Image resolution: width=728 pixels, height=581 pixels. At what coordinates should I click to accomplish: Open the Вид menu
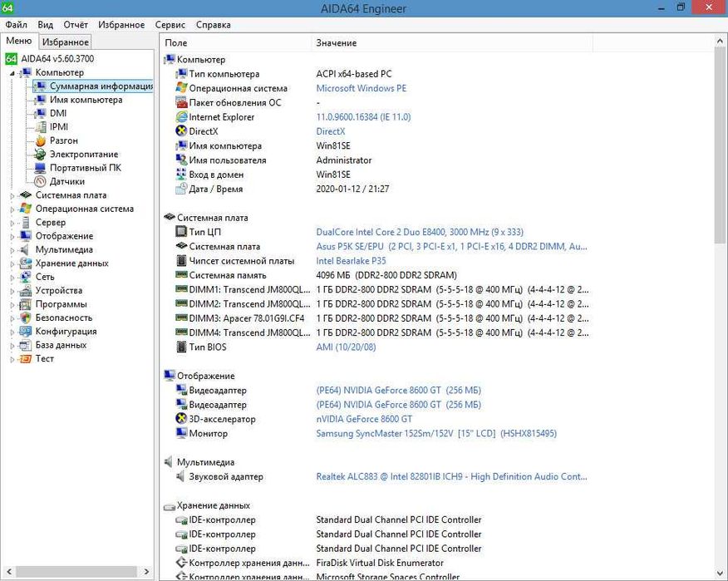[x=46, y=25]
